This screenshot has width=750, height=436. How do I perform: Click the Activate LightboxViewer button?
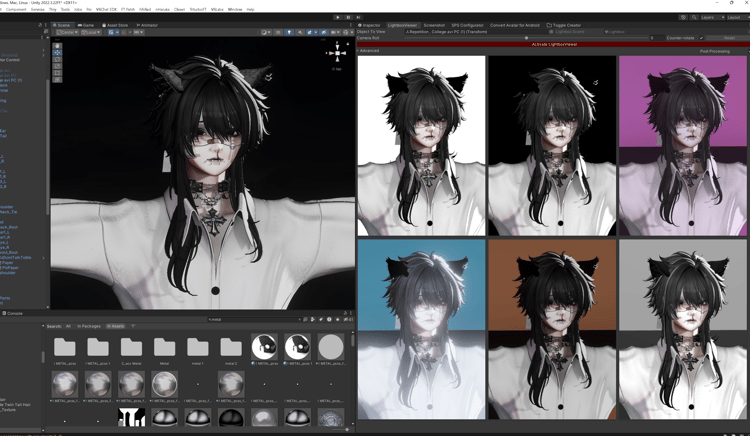coord(553,44)
